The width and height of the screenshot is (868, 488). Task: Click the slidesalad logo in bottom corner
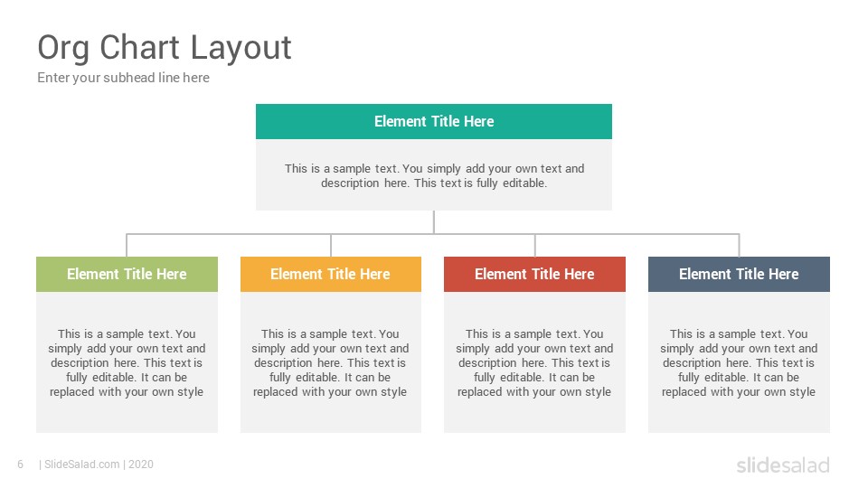[783, 465]
